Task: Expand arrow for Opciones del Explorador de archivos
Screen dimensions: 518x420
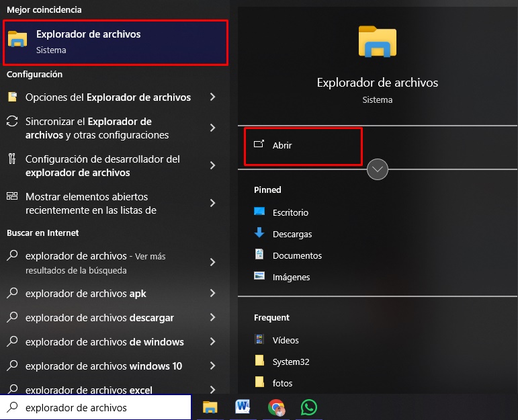Action: point(213,97)
